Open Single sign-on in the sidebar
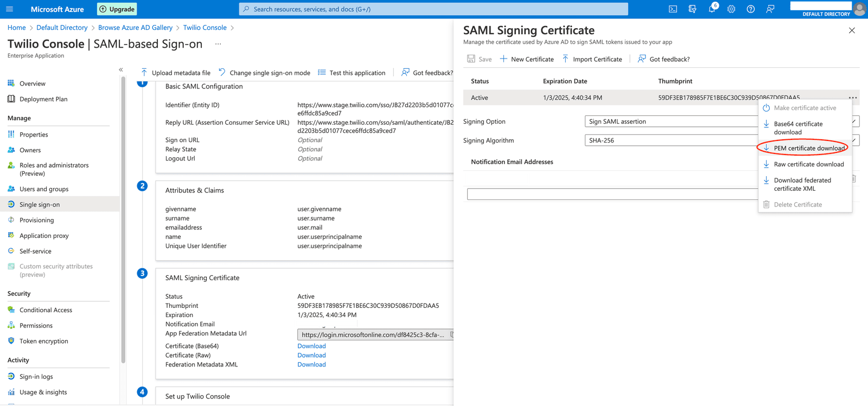Image resolution: width=868 pixels, height=406 pixels. [40, 204]
